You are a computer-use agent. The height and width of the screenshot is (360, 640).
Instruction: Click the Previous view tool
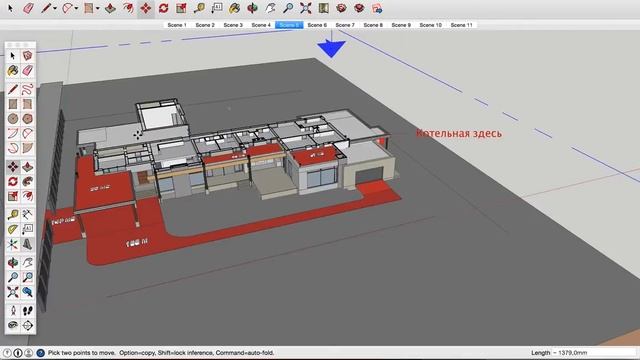(27, 292)
